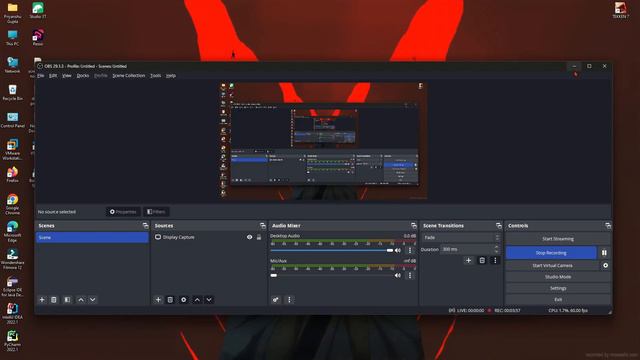Open Audio Mixer bottom three-dot menu

click(x=289, y=300)
